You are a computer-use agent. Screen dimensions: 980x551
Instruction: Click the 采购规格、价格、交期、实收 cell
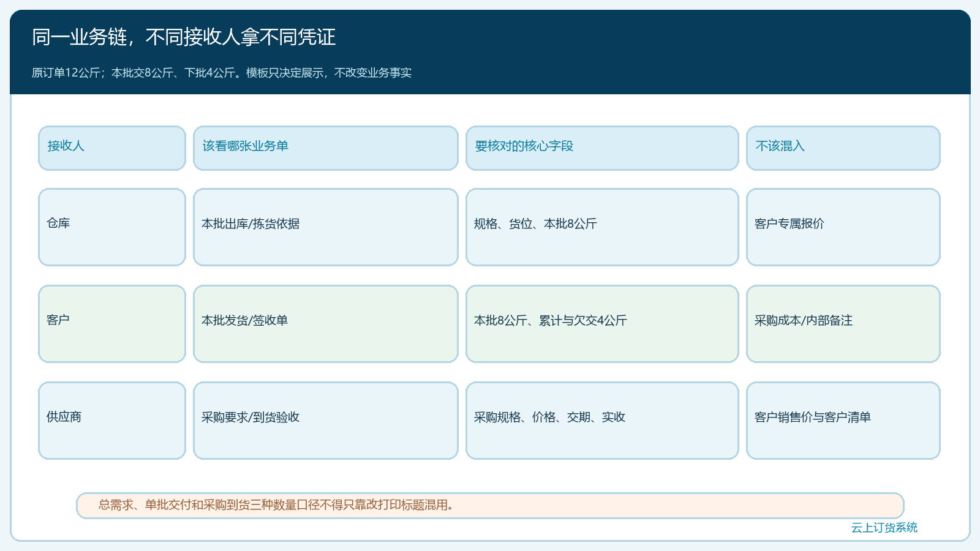[x=602, y=421]
